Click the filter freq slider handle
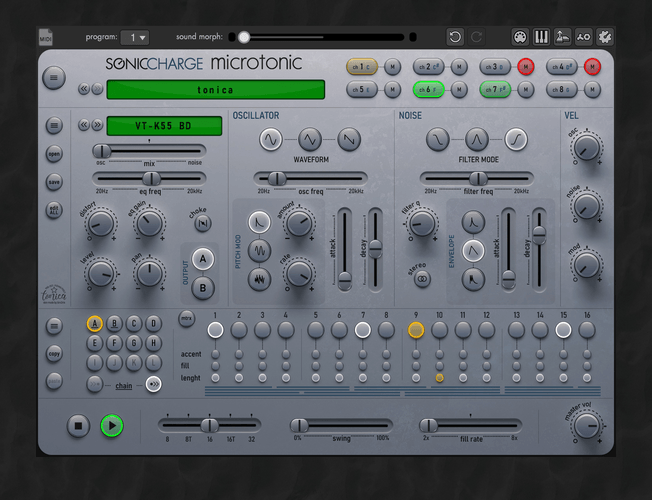 [478, 178]
